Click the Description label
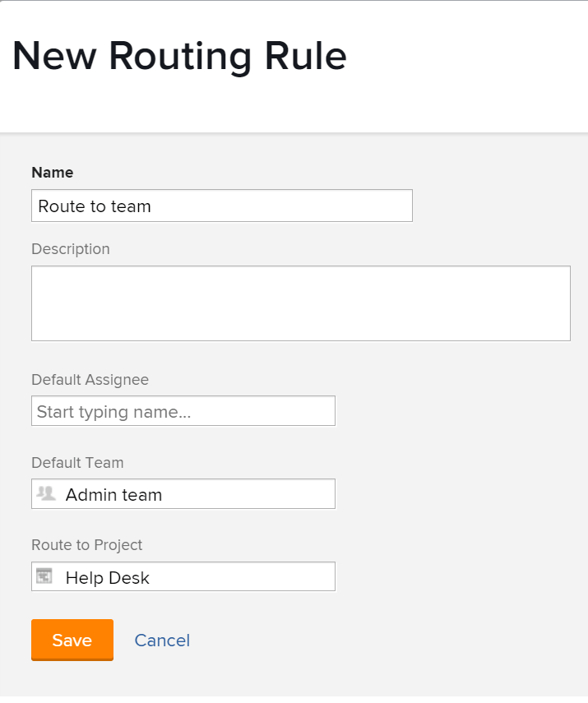588x703 pixels. (70, 249)
